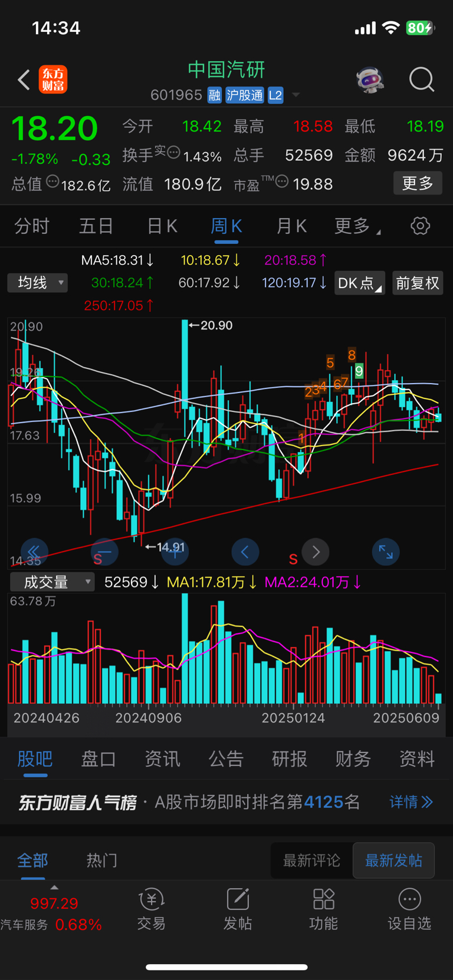453x980 pixels.
Task: Open the 功能 functions grid icon
Action: (x=324, y=909)
